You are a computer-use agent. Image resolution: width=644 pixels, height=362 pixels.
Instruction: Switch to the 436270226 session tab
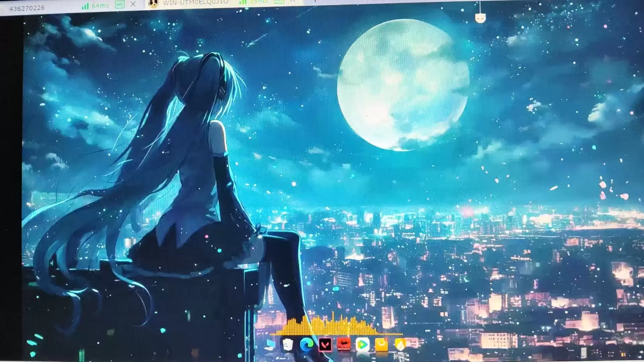[x=27, y=8]
